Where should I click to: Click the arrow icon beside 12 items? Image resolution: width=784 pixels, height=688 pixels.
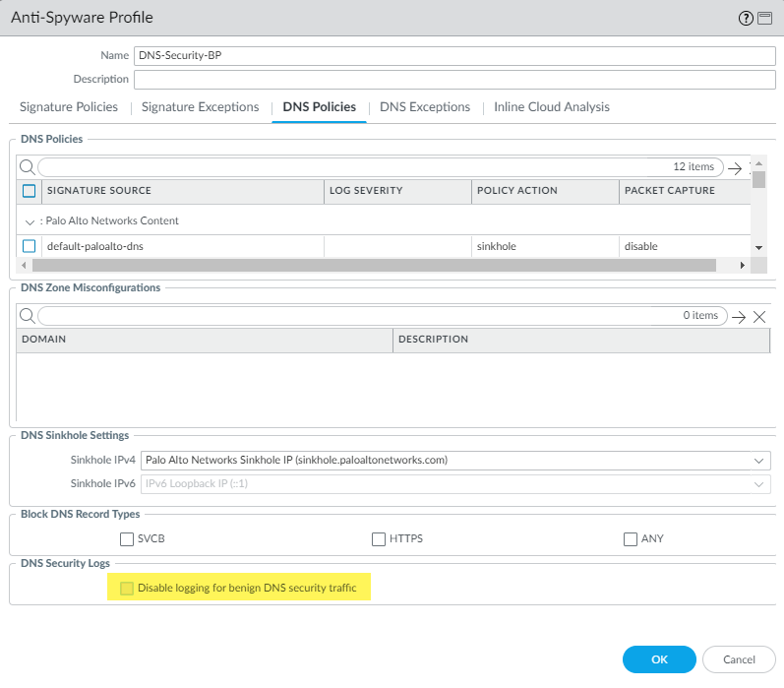pos(735,168)
